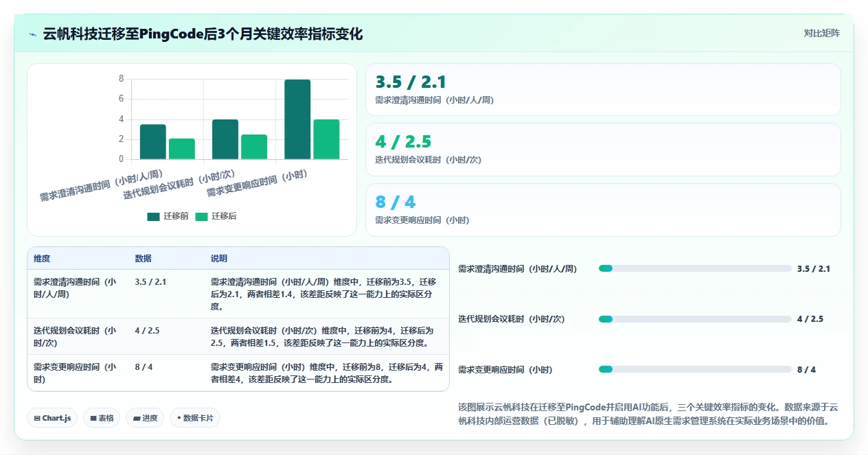
Task: Click the 进度 tag chip
Action: [145, 418]
